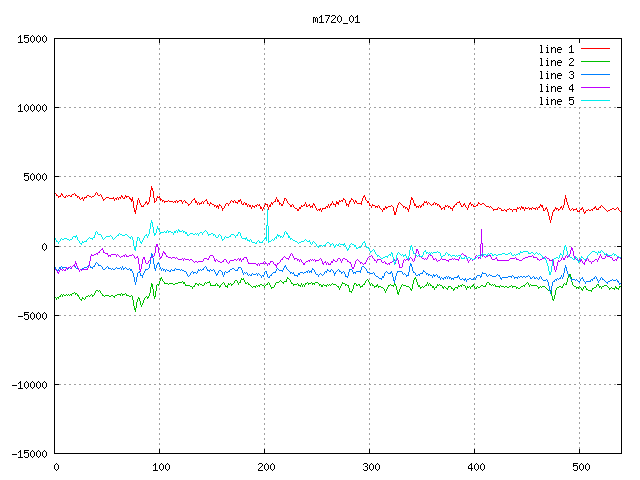Select the 'line 3' legend label

(x=556, y=75)
